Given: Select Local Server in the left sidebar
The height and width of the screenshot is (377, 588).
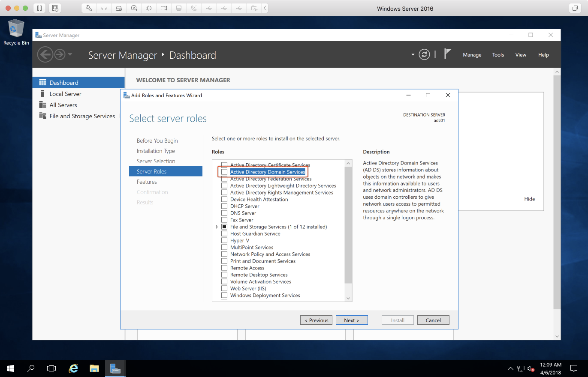Looking at the screenshot, I should [65, 94].
